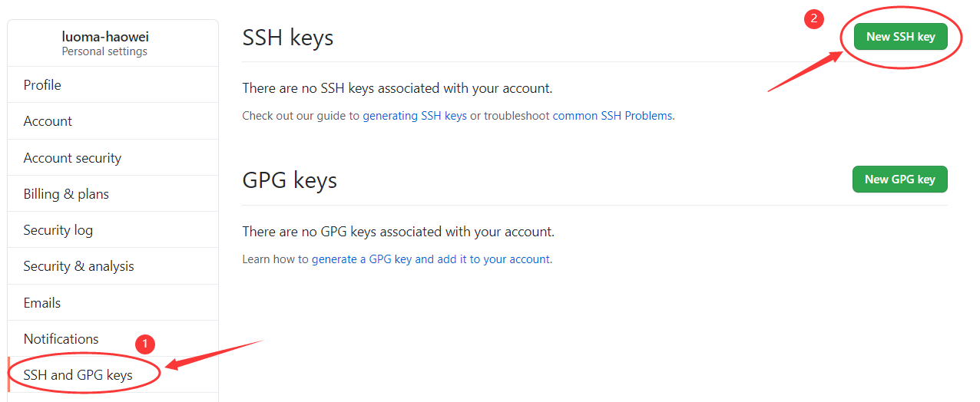Open Notifications settings
The width and height of the screenshot is (980, 402).
(x=113, y=339)
